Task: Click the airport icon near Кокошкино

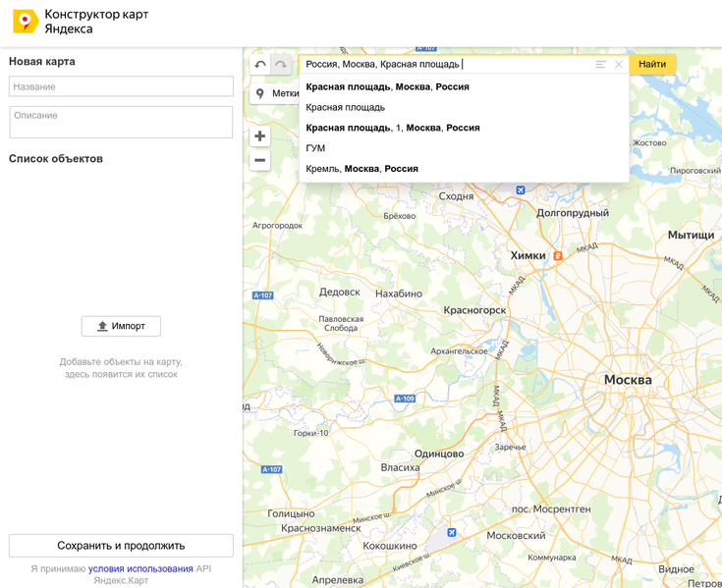Action: click(x=452, y=532)
